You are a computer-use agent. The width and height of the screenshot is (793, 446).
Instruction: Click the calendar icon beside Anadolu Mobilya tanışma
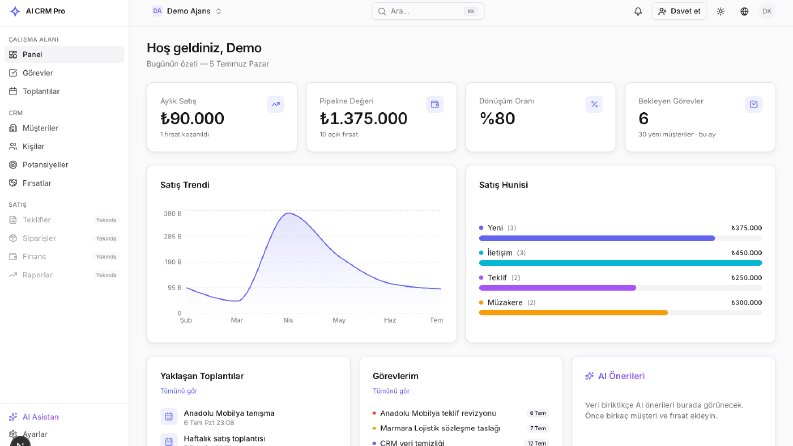[x=169, y=417]
